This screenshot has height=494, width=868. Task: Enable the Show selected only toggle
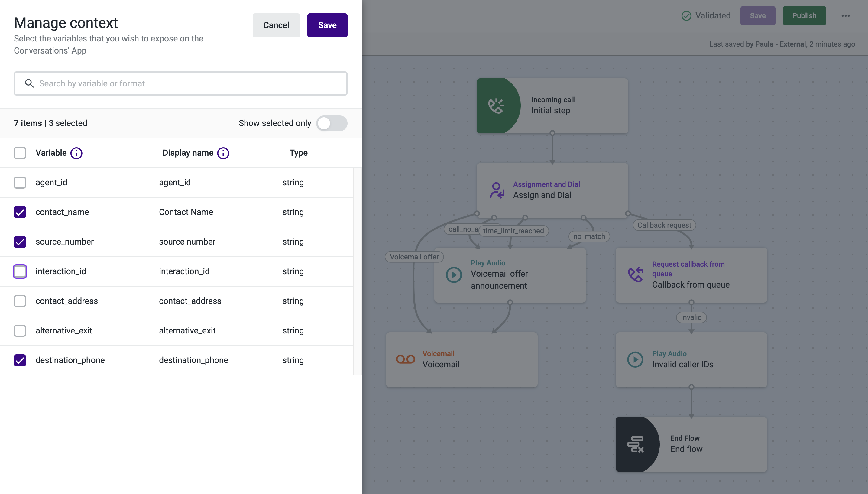click(331, 123)
